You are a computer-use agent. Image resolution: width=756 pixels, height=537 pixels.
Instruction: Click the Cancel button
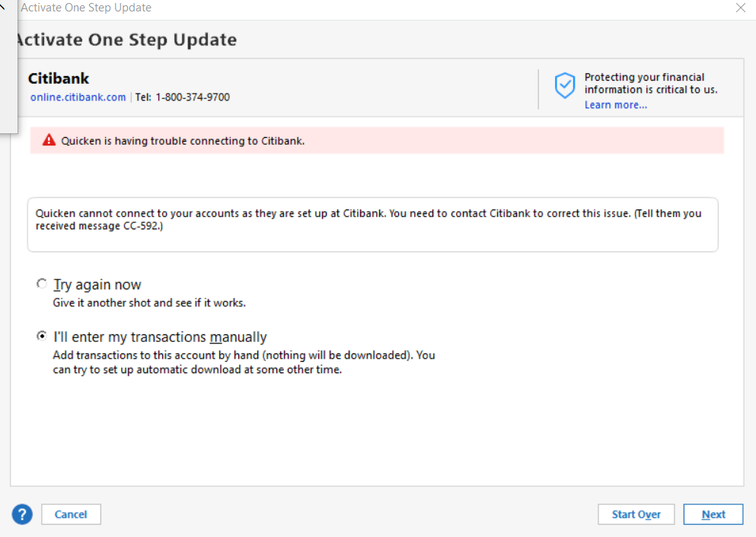point(70,514)
